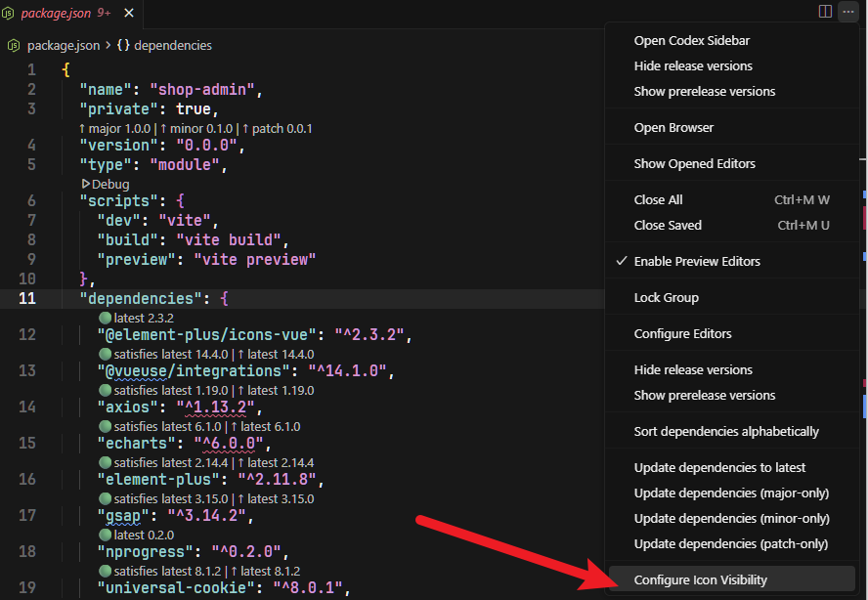This screenshot has width=868, height=600.
Task: Click the split editor icon in the tab bar
Action: (825, 12)
